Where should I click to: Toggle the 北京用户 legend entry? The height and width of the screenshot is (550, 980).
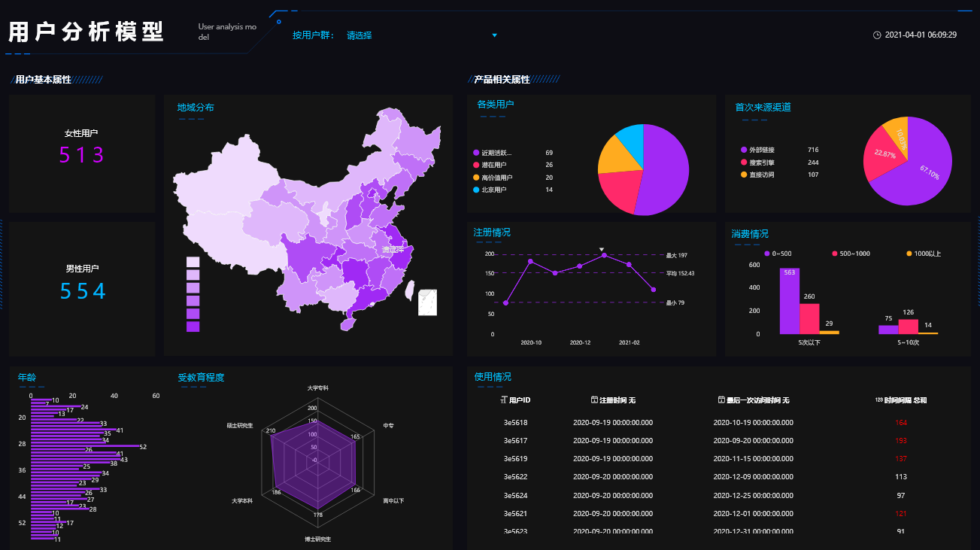490,190
